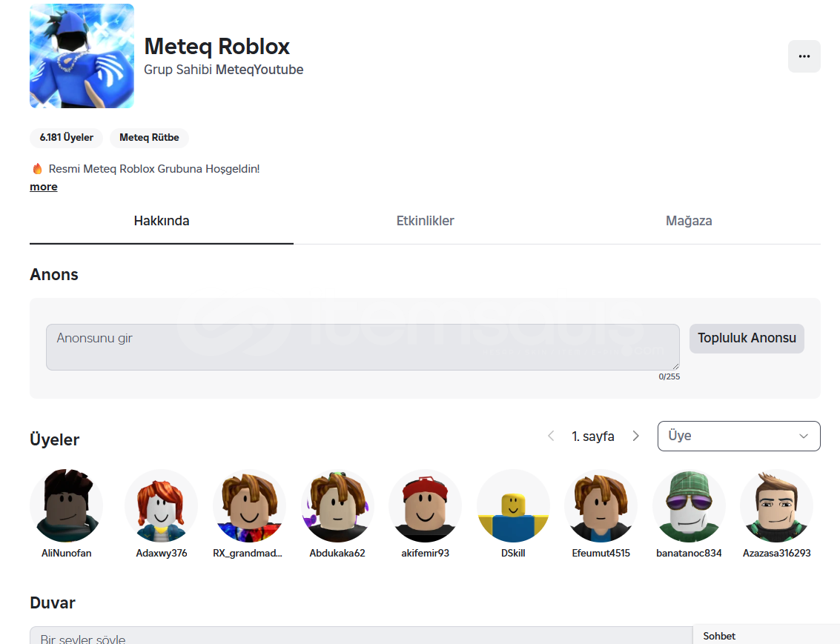Viewport: 840px width, 644px height.
Task: Click the Adaxwy376 username label
Action: (161, 553)
